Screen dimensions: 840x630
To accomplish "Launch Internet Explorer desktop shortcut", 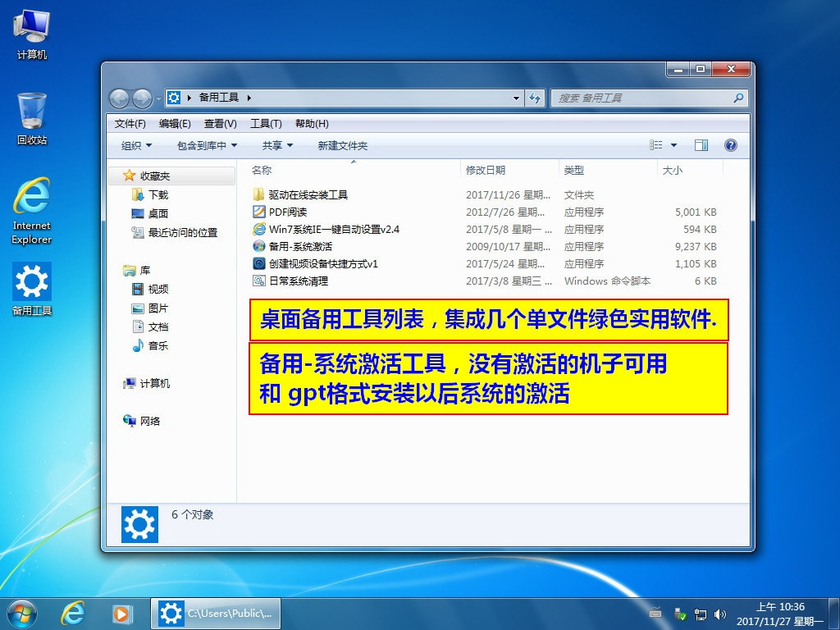I will [x=32, y=211].
